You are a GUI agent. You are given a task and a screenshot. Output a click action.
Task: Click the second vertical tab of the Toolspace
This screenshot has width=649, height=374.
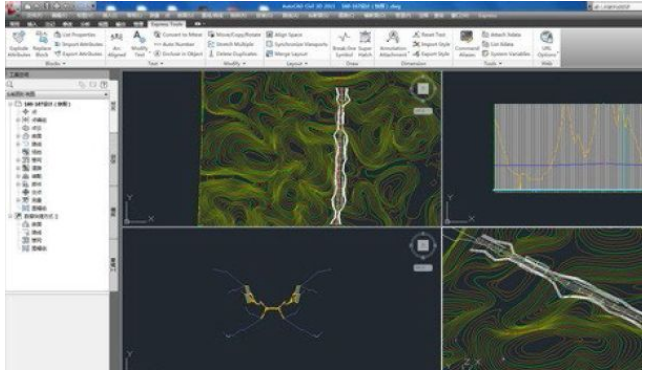[113, 159]
